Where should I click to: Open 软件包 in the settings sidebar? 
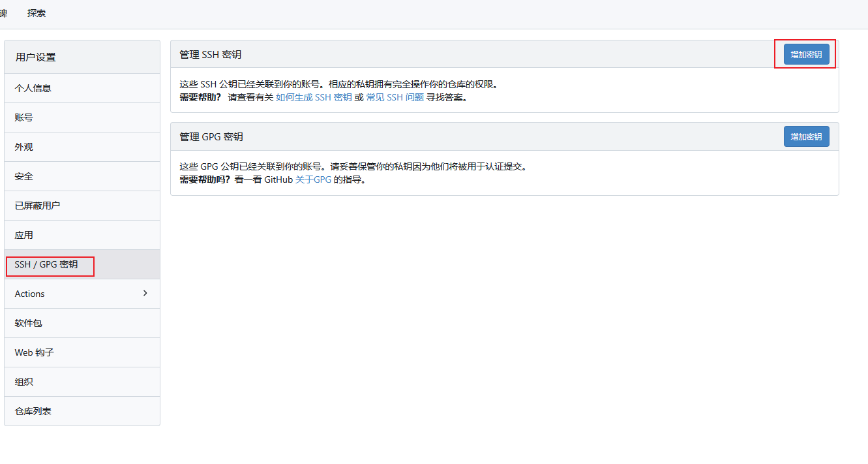pos(29,323)
